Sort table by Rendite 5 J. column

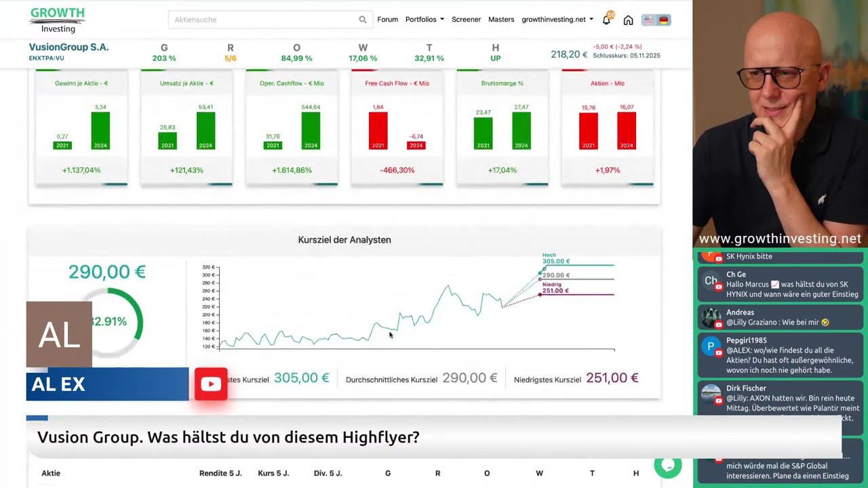pyautogui.click(x=220, y=473)
